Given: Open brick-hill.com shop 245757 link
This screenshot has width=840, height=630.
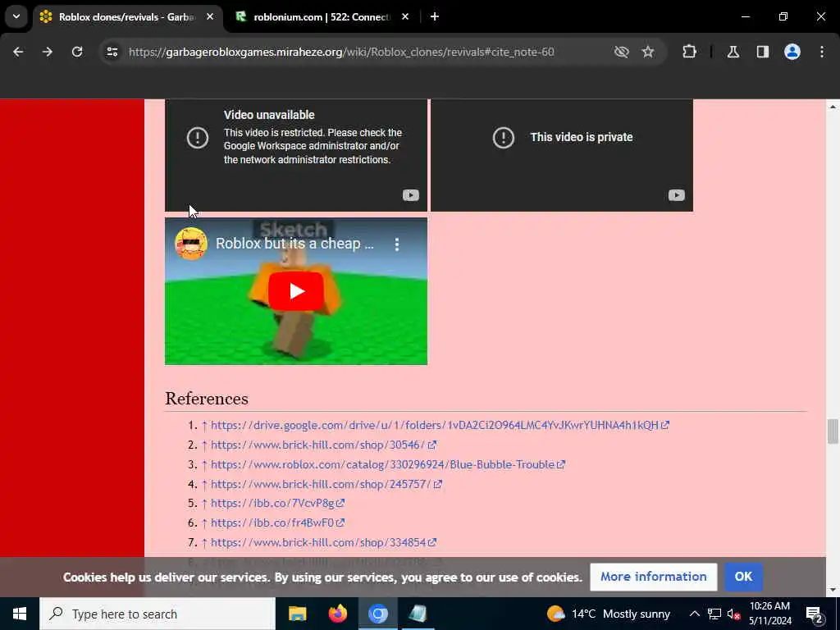Looking at the screenshot, I should pyautogui.click(x=326, y=484).
